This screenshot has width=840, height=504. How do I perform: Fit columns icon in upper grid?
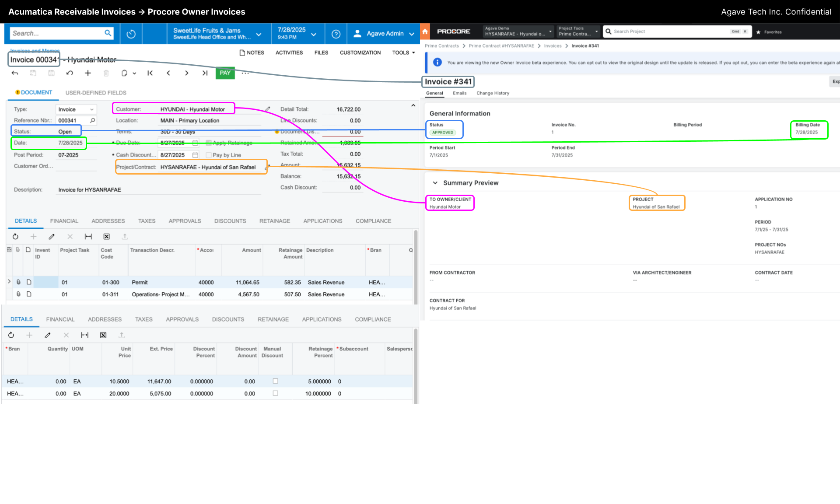(88, 237)
